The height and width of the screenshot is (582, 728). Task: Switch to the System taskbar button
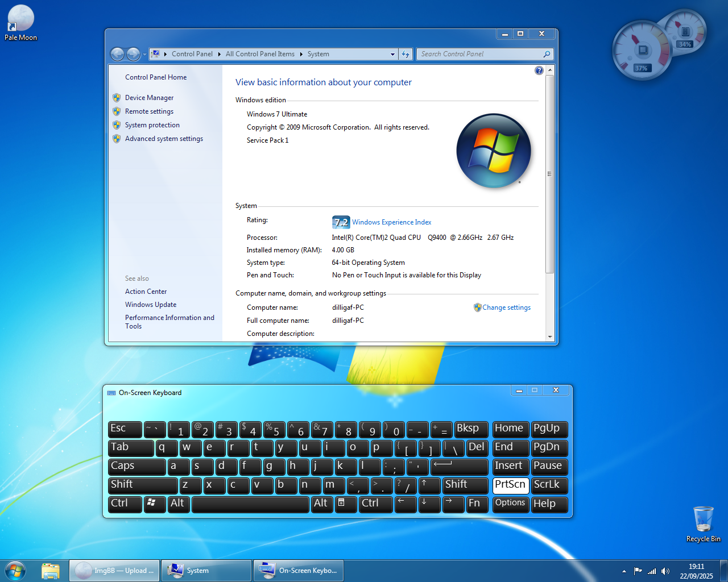(206, 571)
